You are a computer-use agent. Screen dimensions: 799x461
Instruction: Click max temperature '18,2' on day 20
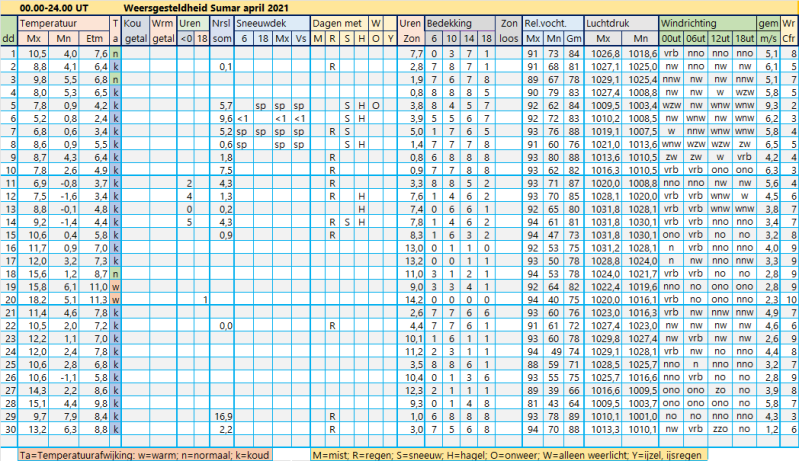[x=37, y=300]
